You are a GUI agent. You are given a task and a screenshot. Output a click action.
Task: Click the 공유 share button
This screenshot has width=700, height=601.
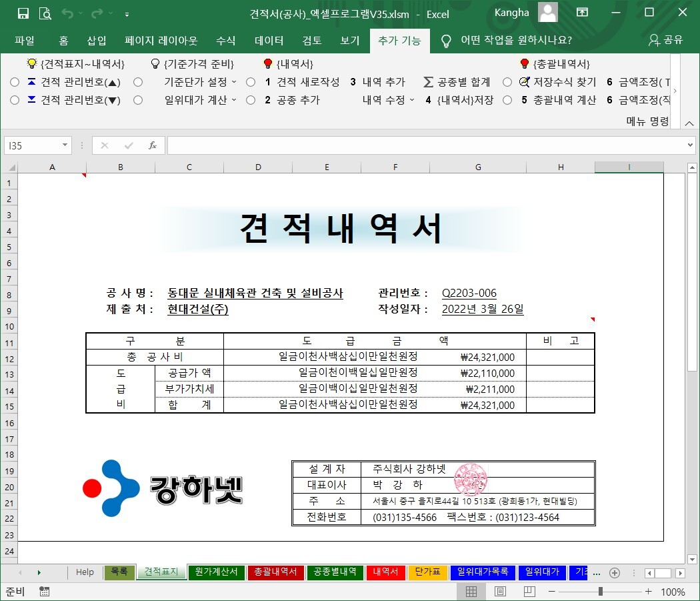pos(665,40)
